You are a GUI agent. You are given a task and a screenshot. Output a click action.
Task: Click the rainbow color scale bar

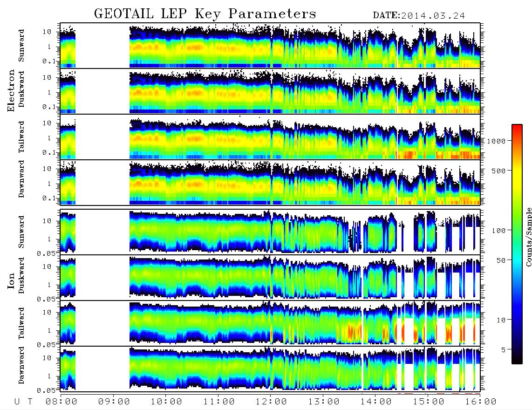pos(517,244)
